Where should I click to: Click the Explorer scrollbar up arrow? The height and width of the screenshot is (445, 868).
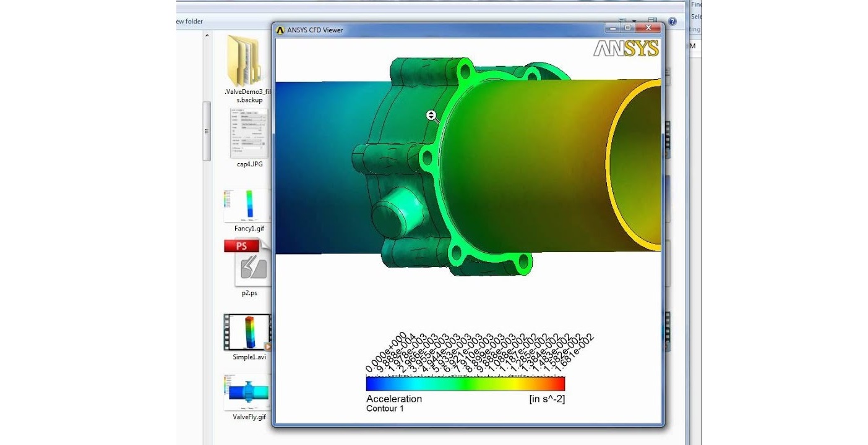point(207,36)
